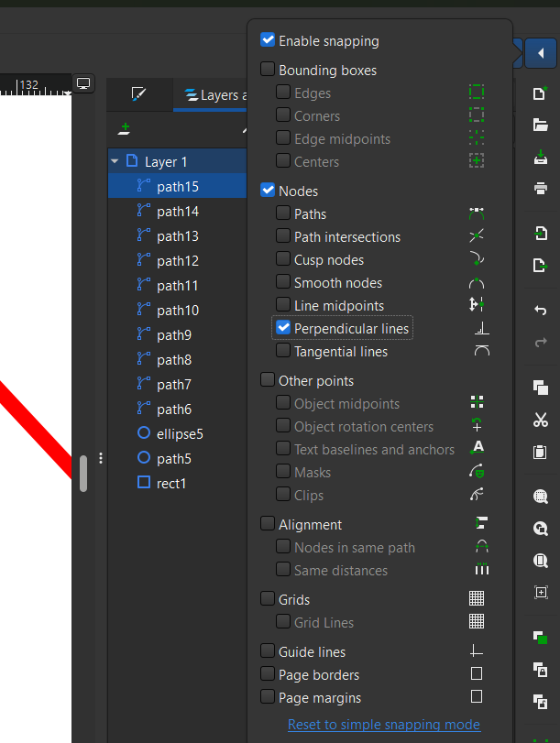Click the Open file folder icon
Image resolution: width=560 pixels, height=743 pixels.
click(540, 126)
